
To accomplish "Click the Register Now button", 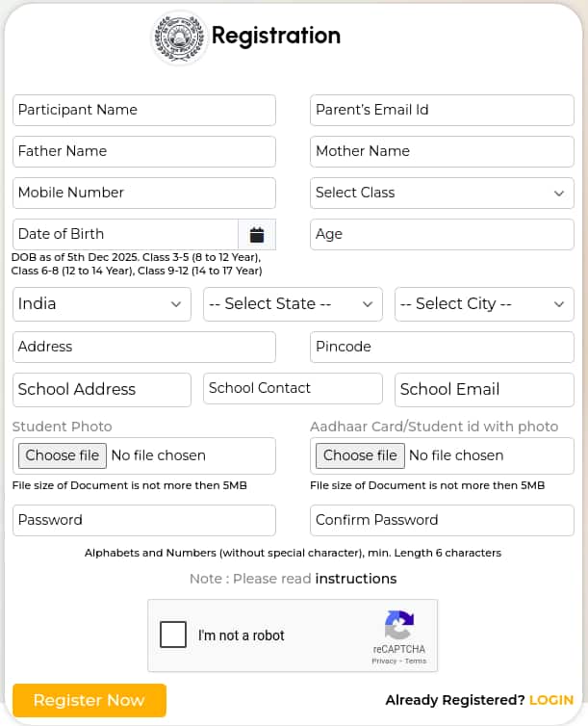I will 89,700.
